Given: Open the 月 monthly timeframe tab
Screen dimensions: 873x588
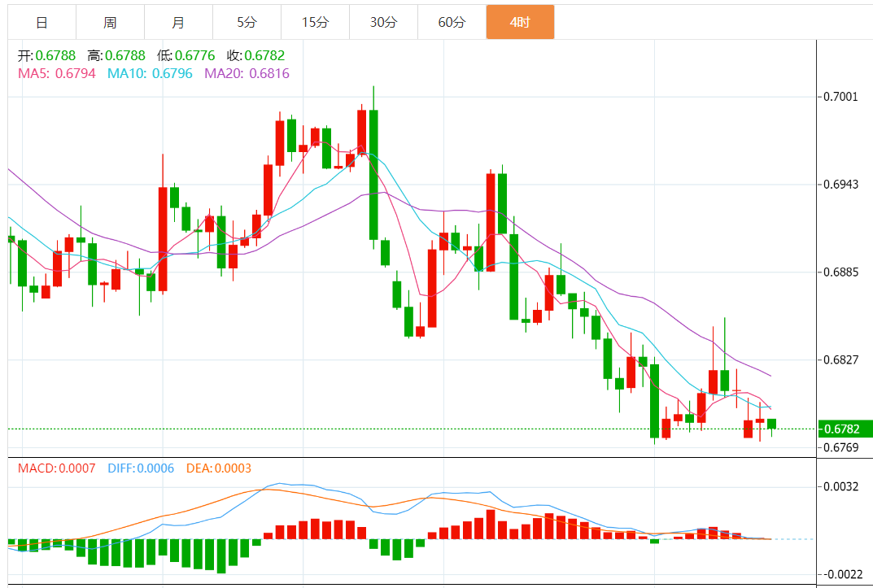Looking at the screenshot, I should pos(179,22).
